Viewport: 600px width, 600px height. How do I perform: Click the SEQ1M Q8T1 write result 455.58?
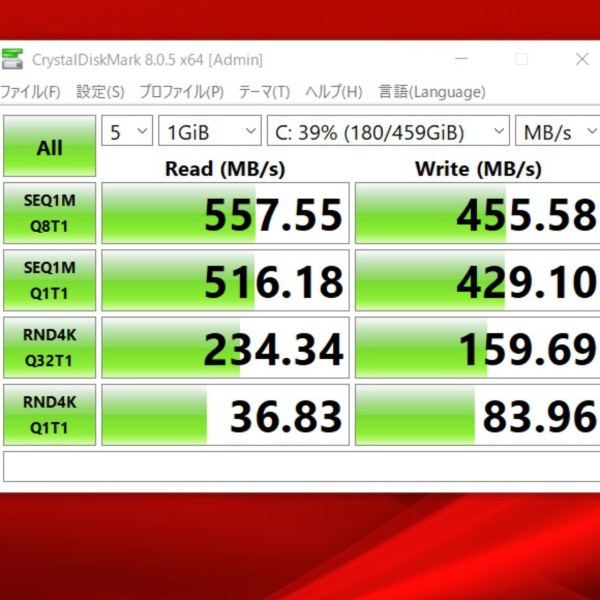(x=478, y=213)
